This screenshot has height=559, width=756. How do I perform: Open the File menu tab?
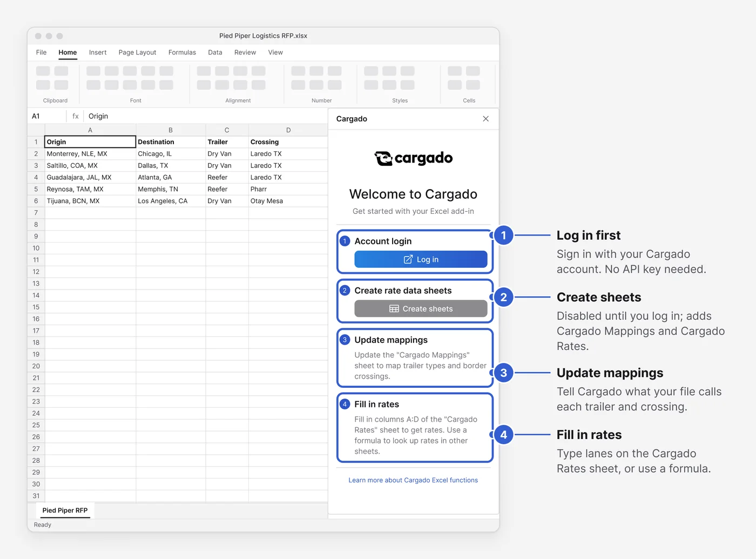point(41,52)
